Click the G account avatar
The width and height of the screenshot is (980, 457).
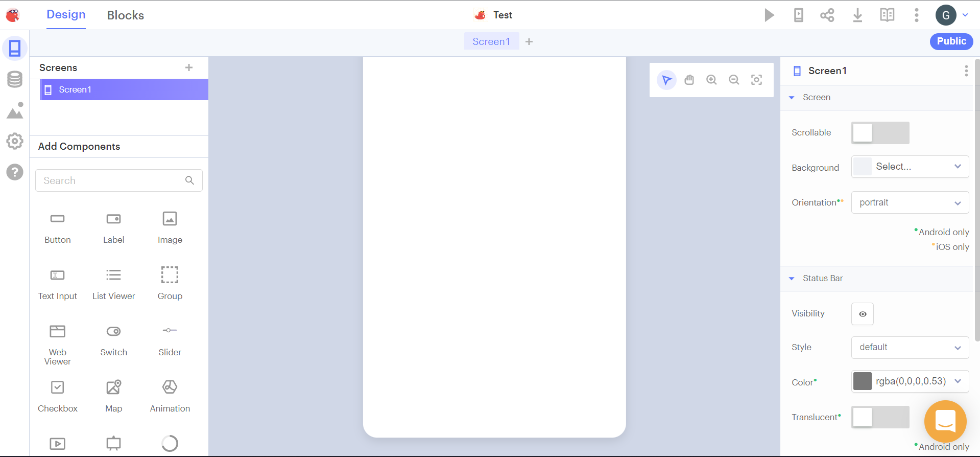point(946,15)
